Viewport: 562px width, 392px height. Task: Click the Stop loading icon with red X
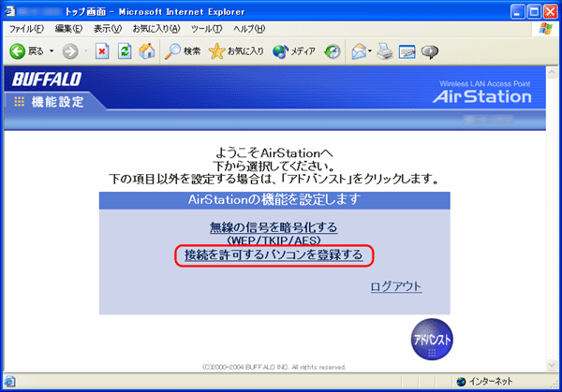point(102,51)
